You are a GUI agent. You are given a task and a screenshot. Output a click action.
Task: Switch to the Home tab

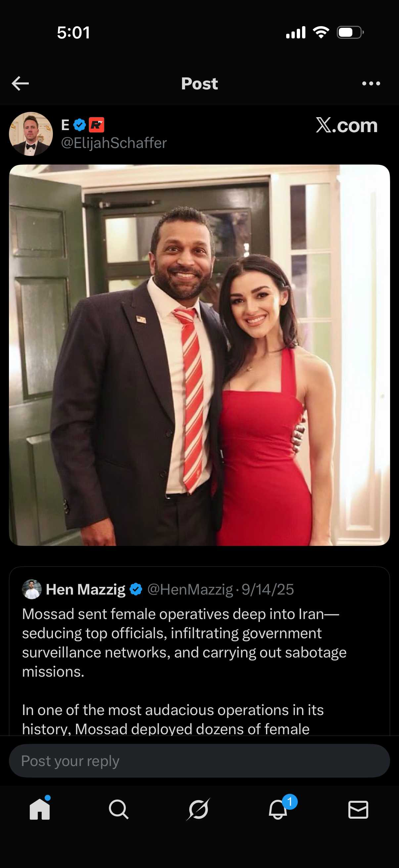point(40,809)
